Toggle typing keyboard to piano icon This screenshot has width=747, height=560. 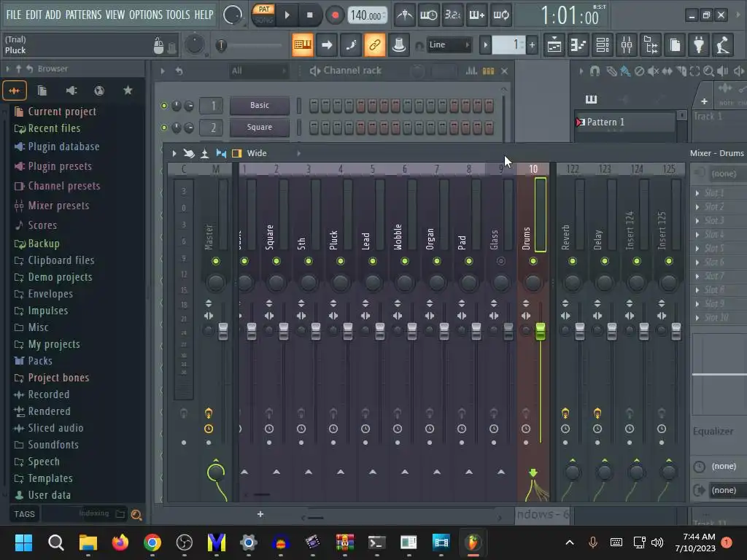pyautogui.click(x=303, y=45)
